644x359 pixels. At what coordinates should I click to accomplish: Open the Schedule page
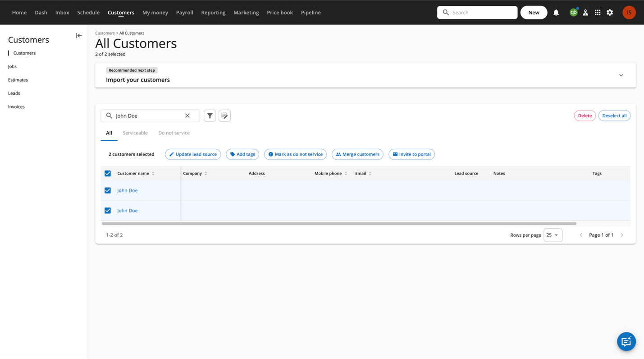[88, 13]
